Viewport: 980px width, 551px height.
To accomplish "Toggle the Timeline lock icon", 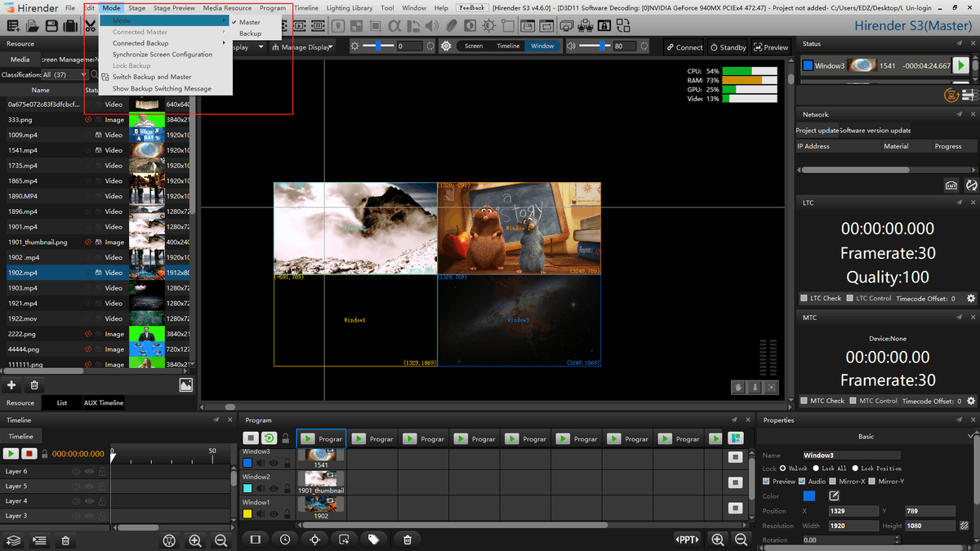I will pyautogui.click(x=45, y=453).
